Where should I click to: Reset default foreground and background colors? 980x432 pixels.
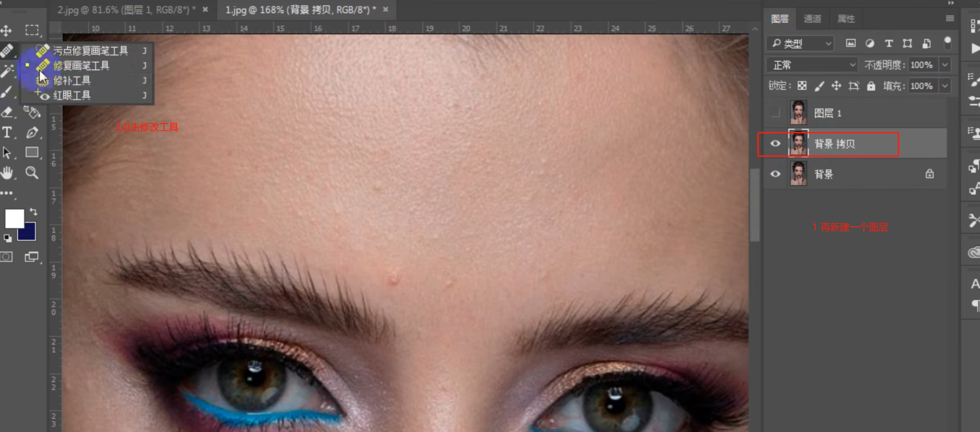[7, 238]
